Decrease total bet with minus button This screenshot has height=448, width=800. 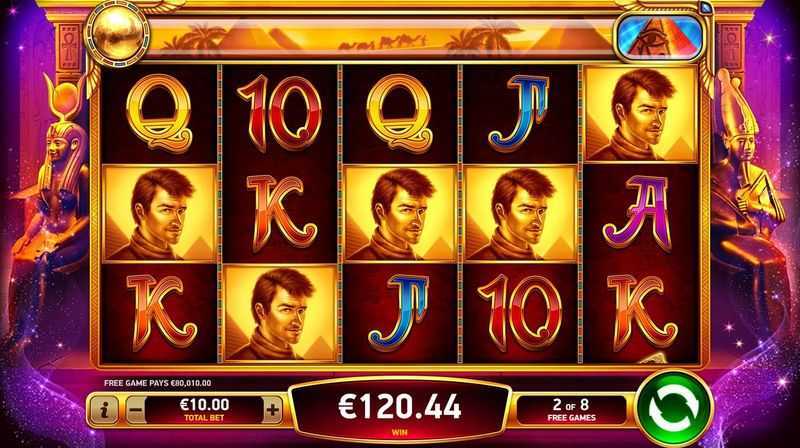click(x=135, y=410)
